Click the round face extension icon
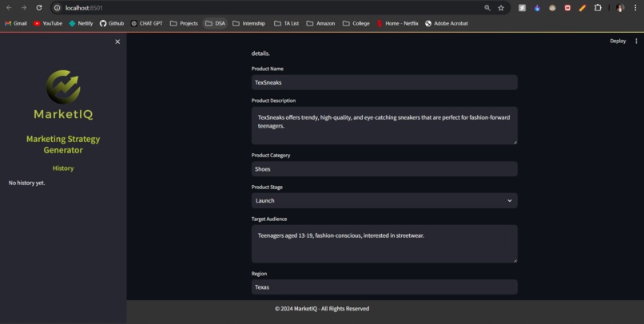Viewport: 644px width, 324px height. point(552,8)
